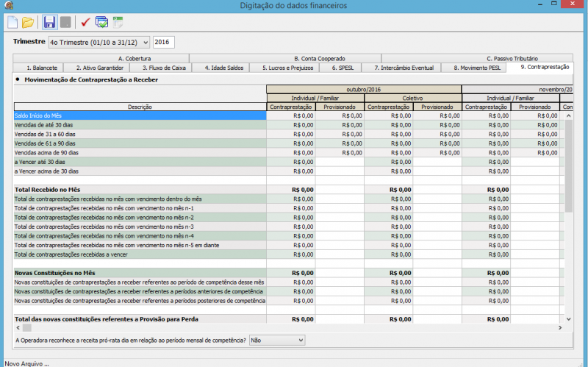Image resolution: width=588 pixels, height=367 pixels.
Task: Select the 'a Vencer acima de 30 dias' row
Action: click(140, 171)
